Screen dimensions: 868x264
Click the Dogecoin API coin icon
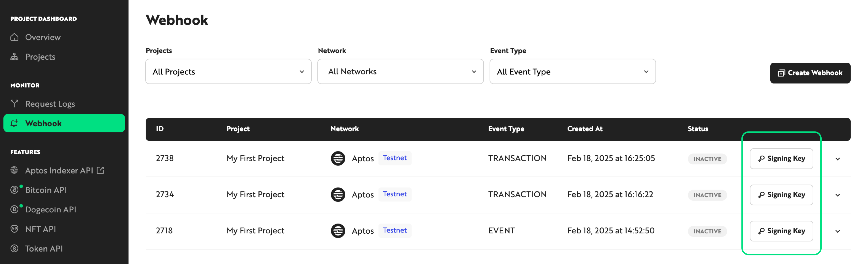point(14,209)
